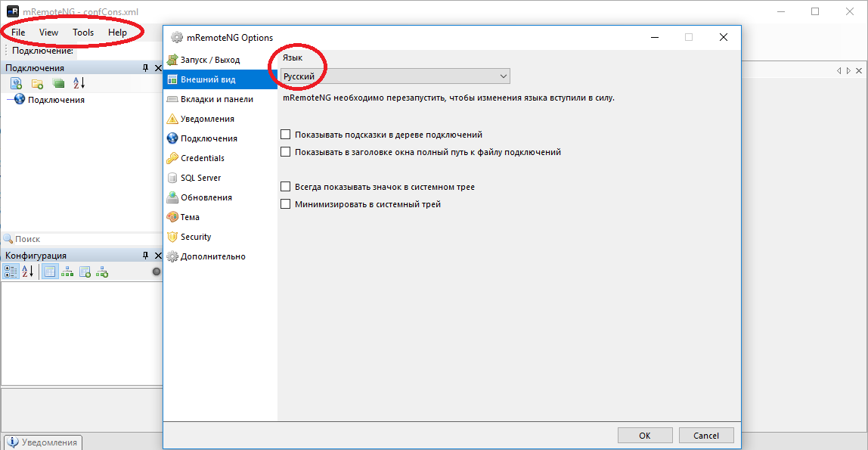Viewport: 868px width, 450px height.
Task: Open Подключения options page
Action: [x=220, y=138]
